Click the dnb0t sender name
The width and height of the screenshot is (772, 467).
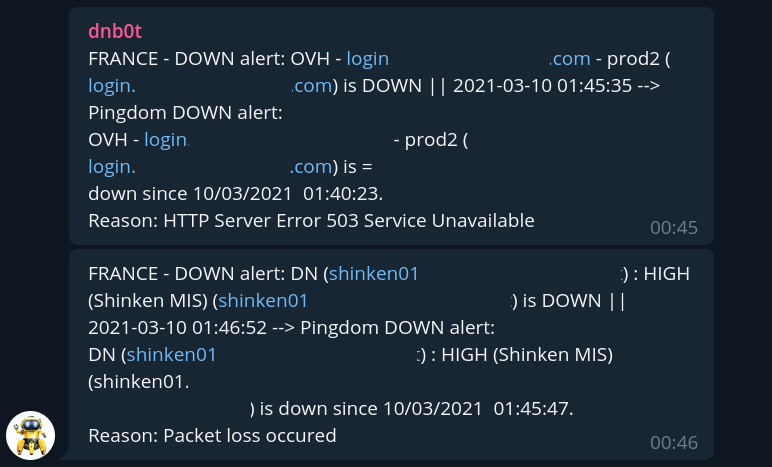(122, 32)
